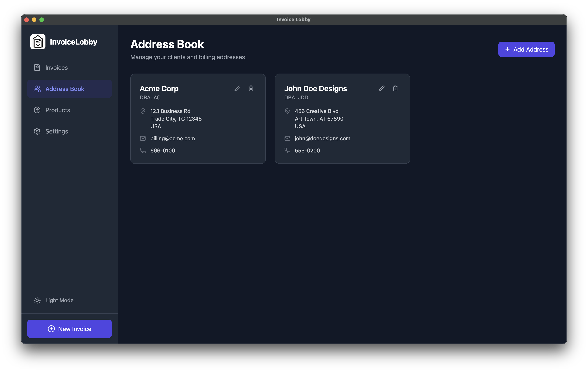The width and height of the screenshot is (588, 372).
Task: Switch to the Invoices tab
Action: [56, 67]
